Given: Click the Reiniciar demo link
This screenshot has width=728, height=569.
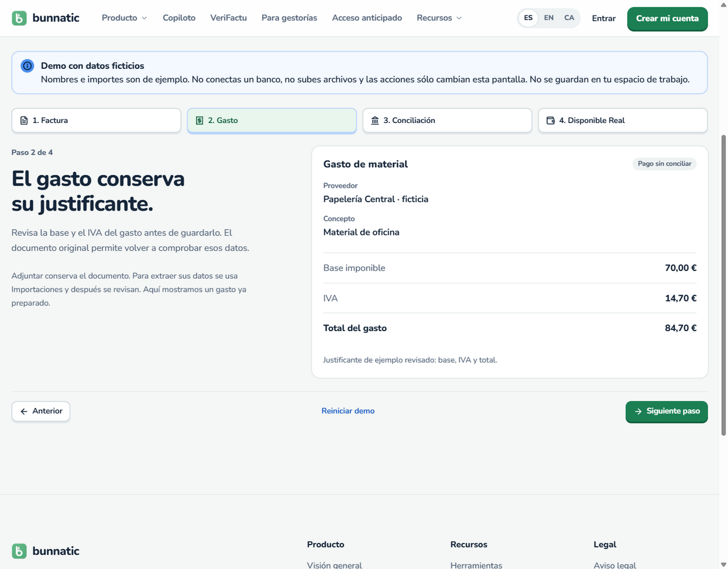Looking at the screenshot, I should coord(348,411).
